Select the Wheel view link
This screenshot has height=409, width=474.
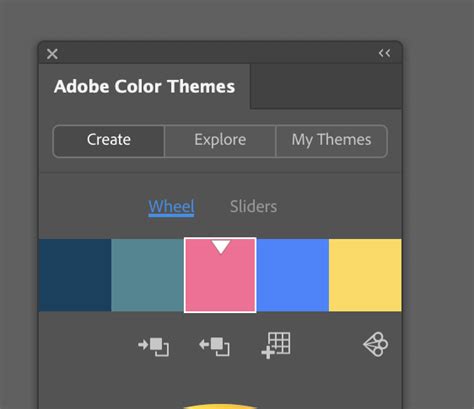point(171,207)
